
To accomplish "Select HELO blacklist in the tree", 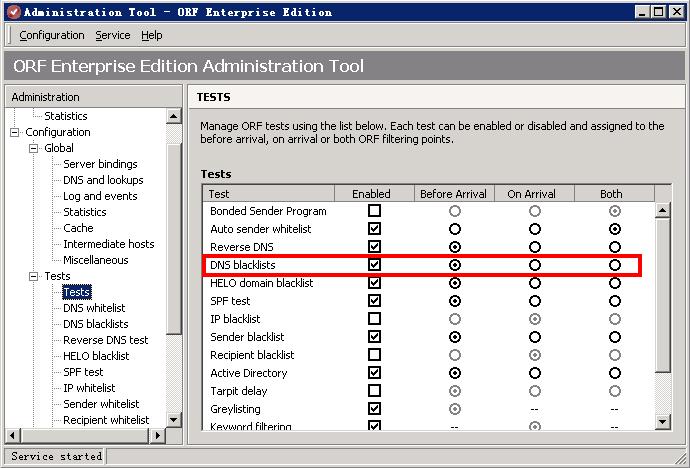I will click(96, 356).
